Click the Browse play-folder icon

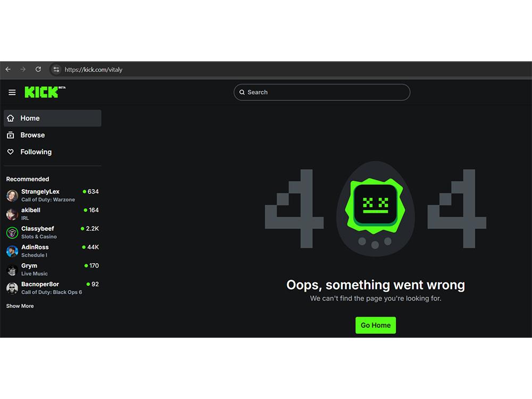click(11, 135)
